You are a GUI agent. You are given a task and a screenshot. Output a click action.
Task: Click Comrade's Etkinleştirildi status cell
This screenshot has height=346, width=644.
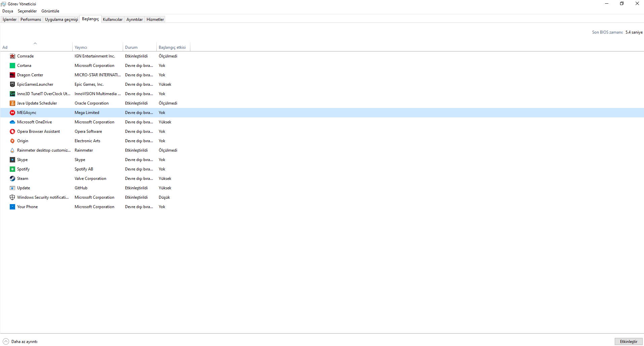pos(136,56)
